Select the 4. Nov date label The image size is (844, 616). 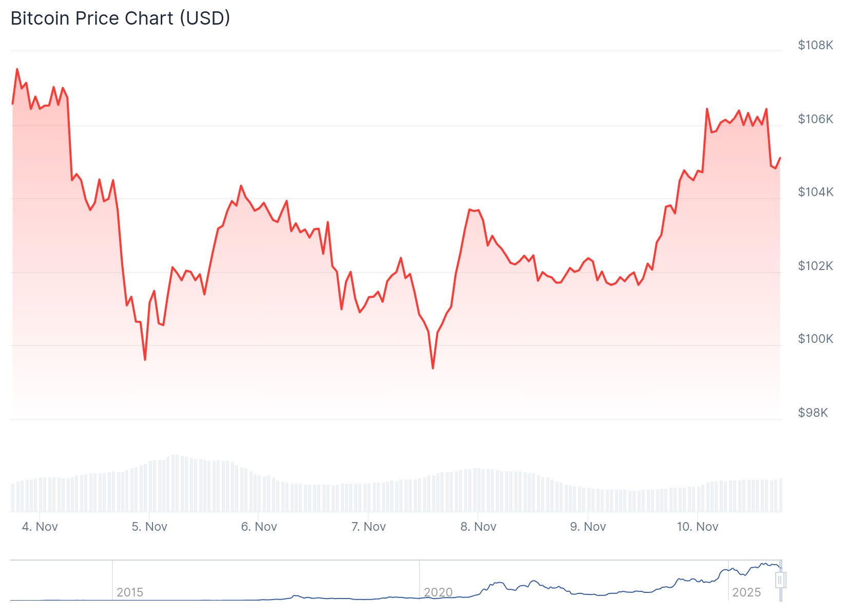pos(40,527)
